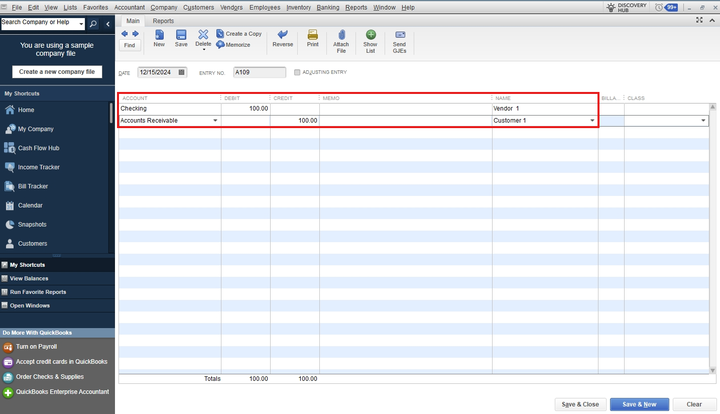Expand the Accounts Receivable account dropdown
The width and height of the screenshot is (720, 414).
[x=215, y=121]
